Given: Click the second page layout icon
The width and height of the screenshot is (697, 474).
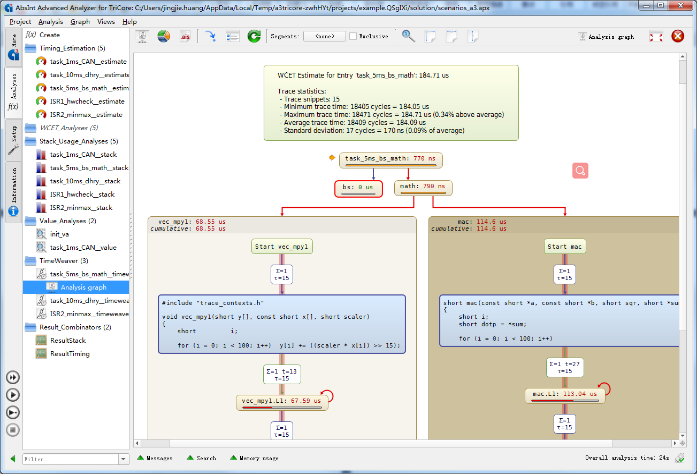Looking at the screenshot, I should tap(451, 36).
